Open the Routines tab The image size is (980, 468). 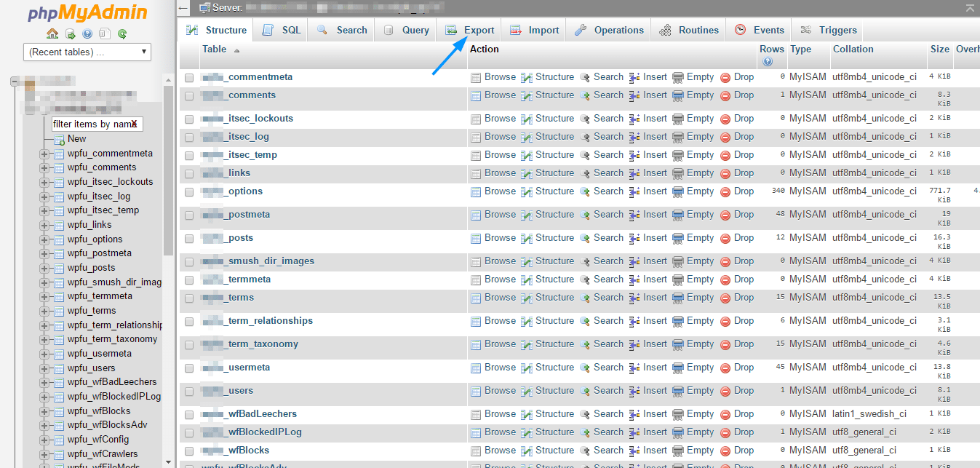[688, 30]
